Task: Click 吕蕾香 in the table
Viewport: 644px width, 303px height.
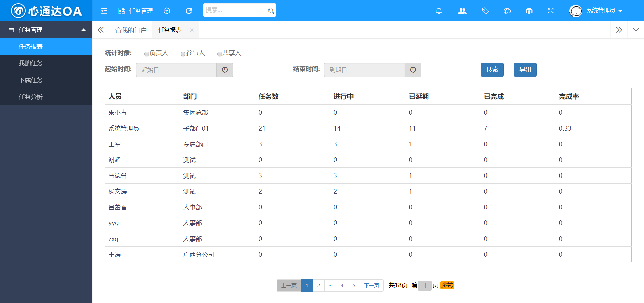Action: [x=118, y=207]
